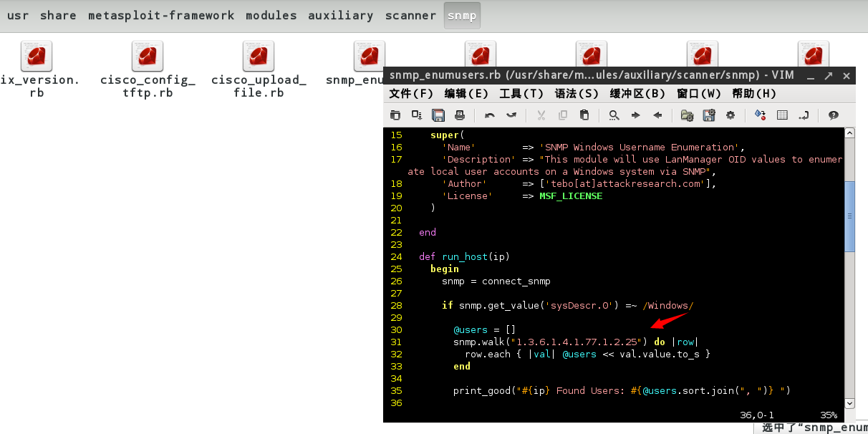Open Find/Replace with the magnifier icon
868x434 pixels.
point(614,115)
